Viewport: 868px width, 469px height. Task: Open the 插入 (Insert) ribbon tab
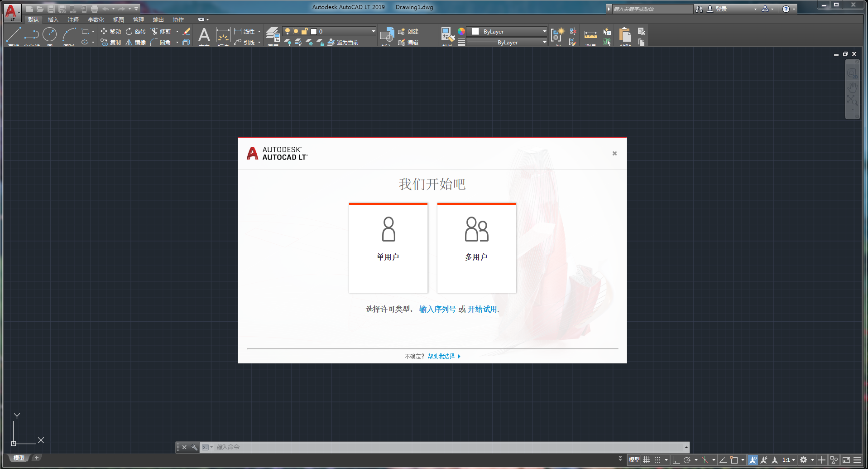point(53,19)
